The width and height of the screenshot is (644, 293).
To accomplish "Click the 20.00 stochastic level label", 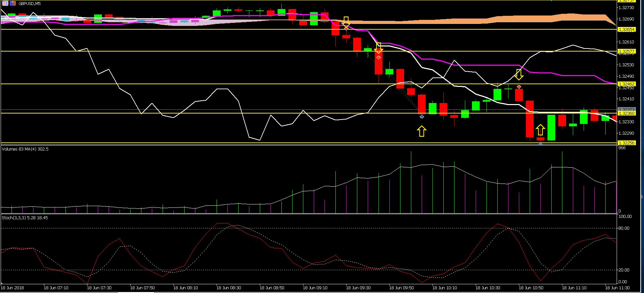I will 624,270.
